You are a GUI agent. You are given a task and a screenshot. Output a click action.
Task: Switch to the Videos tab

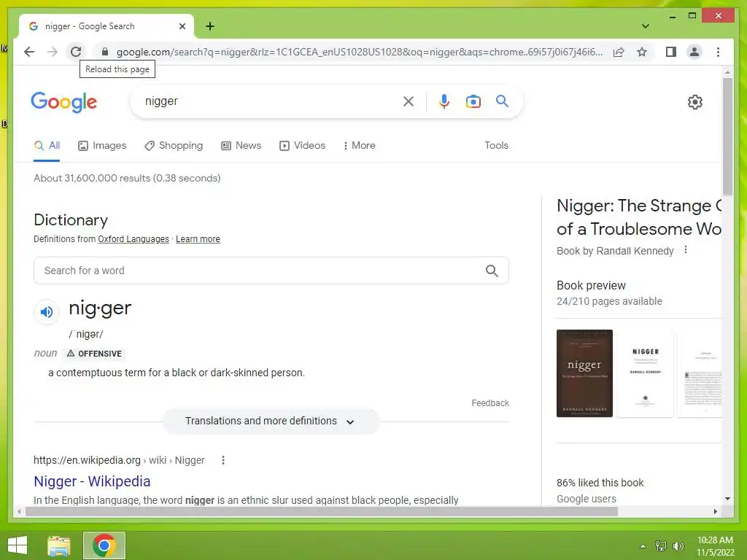[x=302, y=146]
